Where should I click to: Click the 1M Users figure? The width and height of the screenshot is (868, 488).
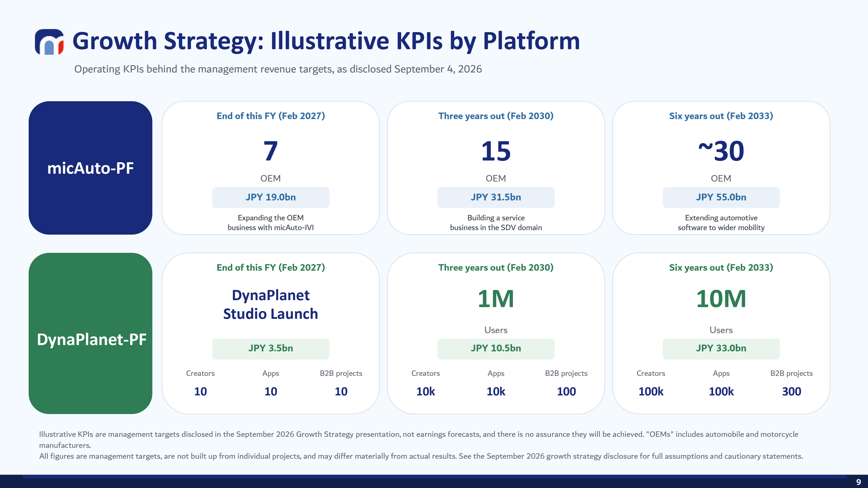pyautogui.click(x=496, y=299)
